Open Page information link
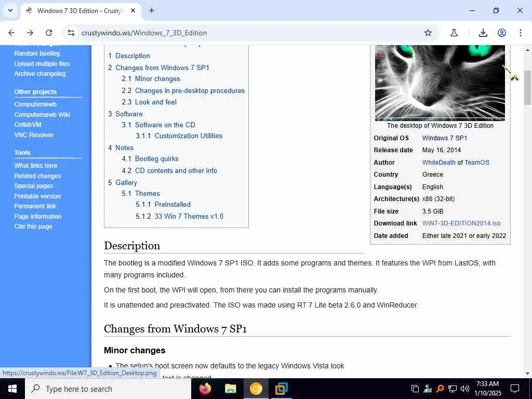 (x=37, y=216)
